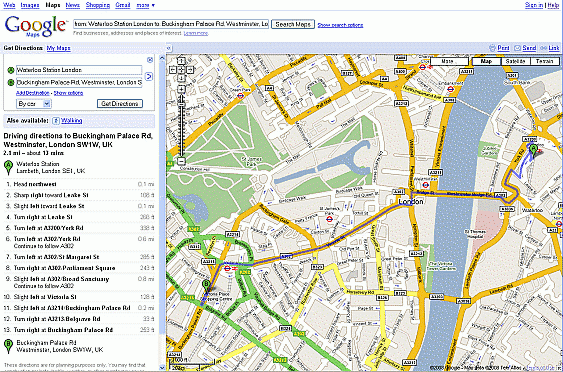Open the More map layers button
Screen dimensions: 563x372
449,61
